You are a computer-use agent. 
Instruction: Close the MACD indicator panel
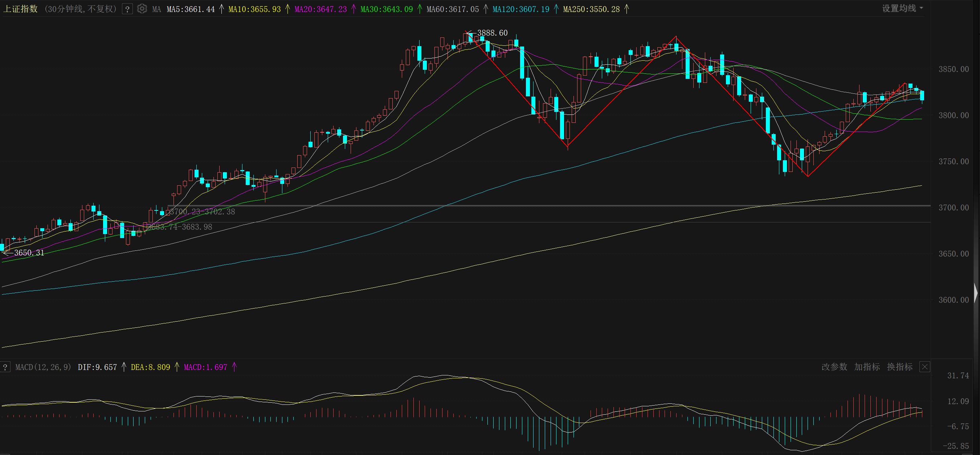[925, 367]
